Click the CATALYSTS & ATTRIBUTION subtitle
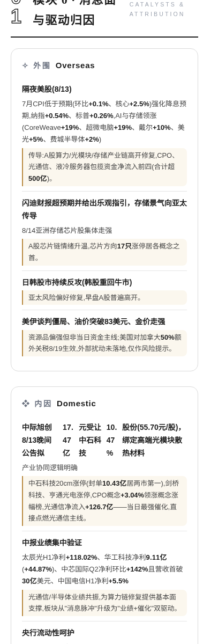 click(157, 9)
